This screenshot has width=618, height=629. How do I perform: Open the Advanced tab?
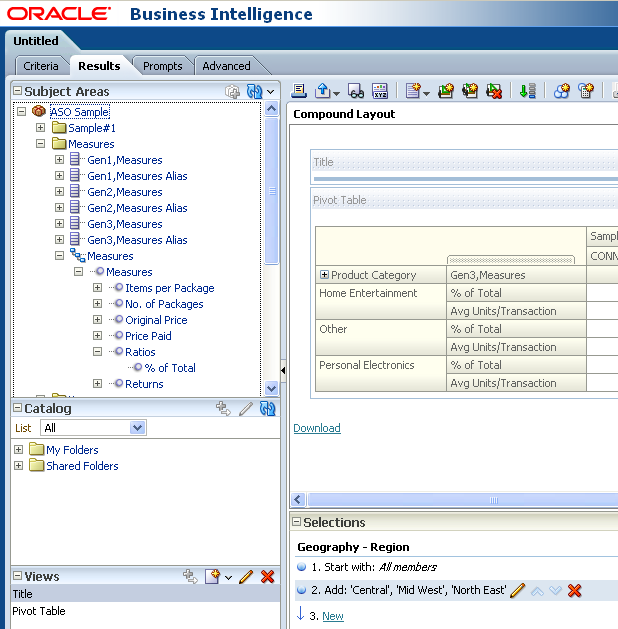226,66
